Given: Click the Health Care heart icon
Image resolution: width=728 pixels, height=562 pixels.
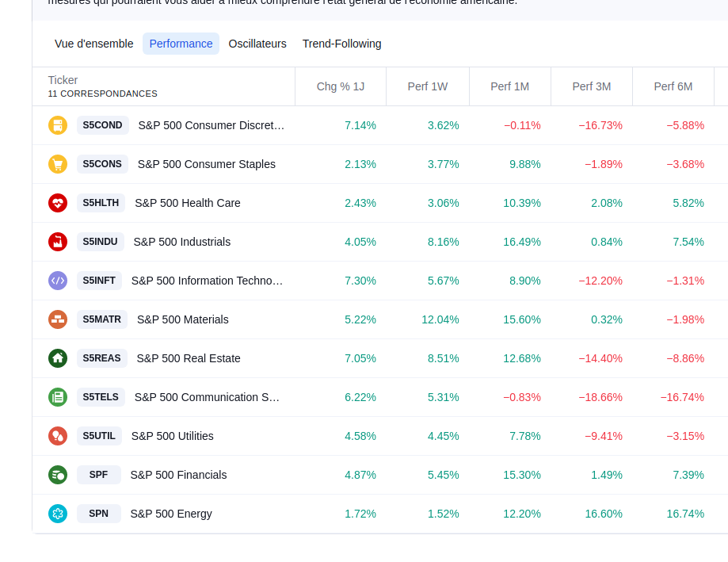Looking at the screenshot, I should [58, 203].
